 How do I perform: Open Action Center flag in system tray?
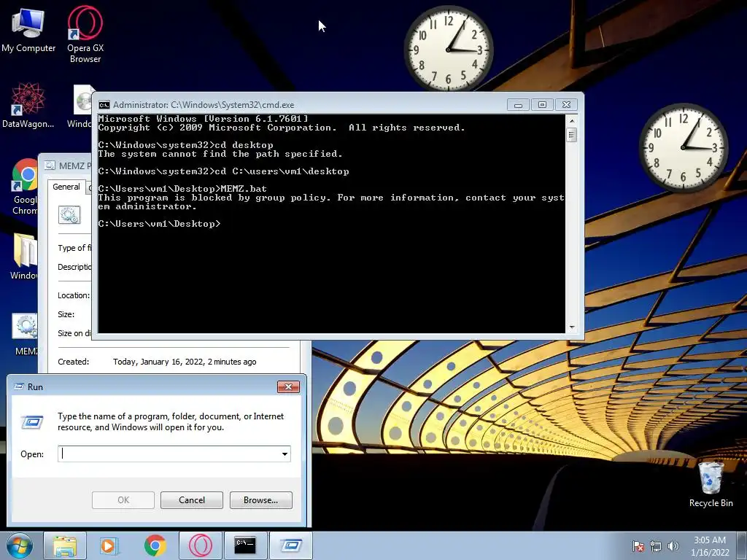[x=638, y=546]
